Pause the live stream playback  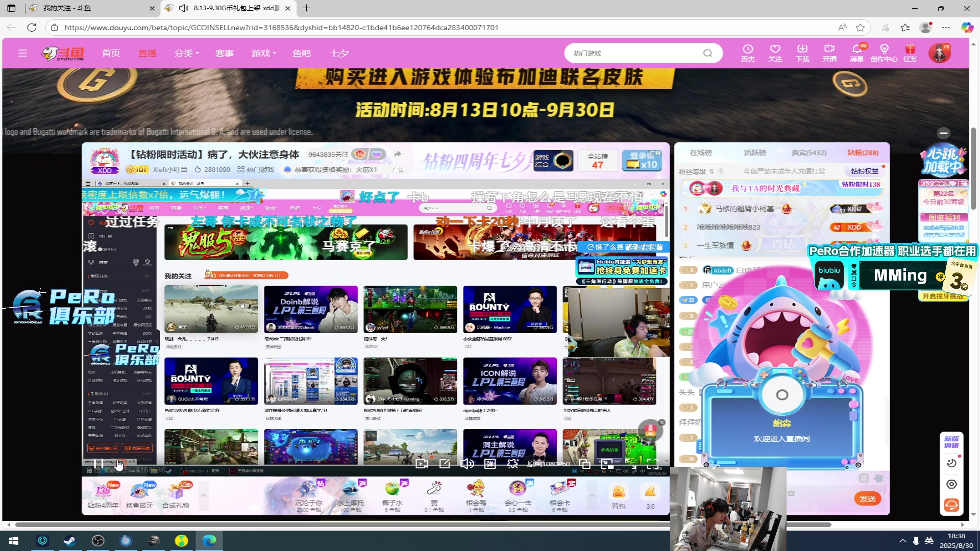pos(99,464)
